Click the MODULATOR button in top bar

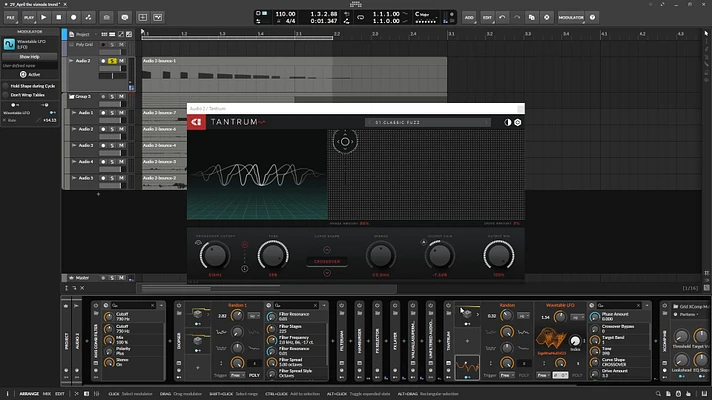pos(571,17)
